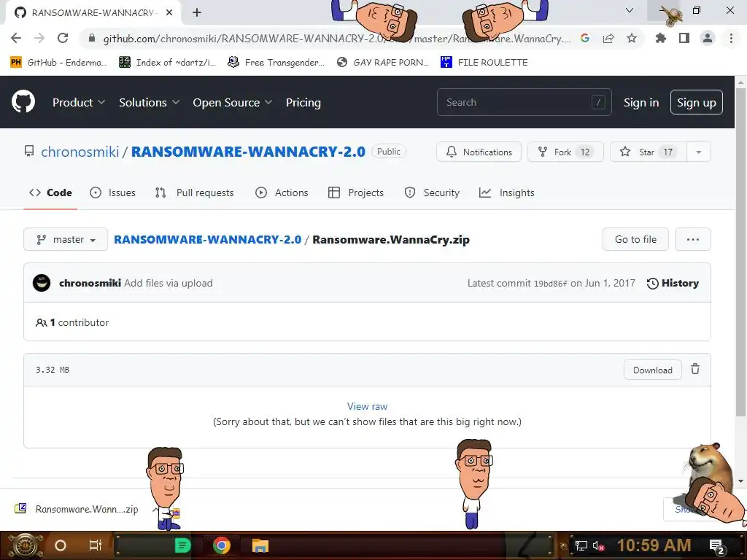Screen dimensions: 747x560
Task: Click the Google icon in address bar
Action: pyautogui.click(x=585, y=38)
